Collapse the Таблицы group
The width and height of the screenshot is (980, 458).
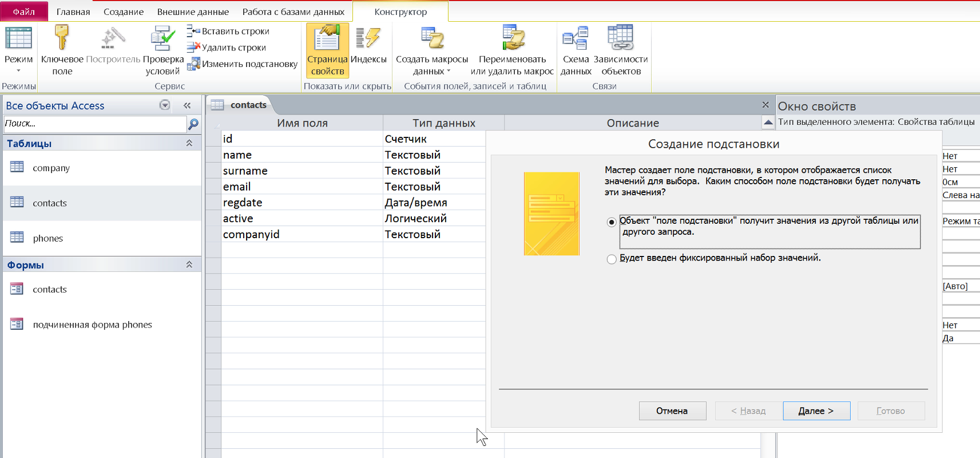(x=189, y=143)
